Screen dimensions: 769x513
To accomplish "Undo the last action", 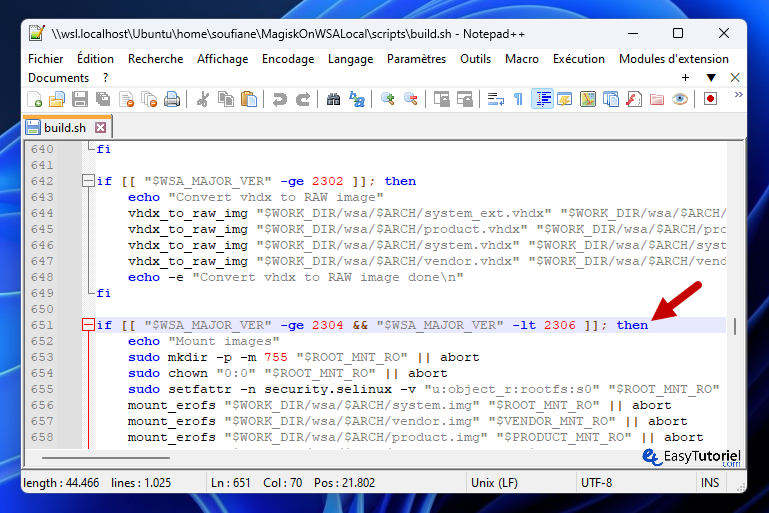I will pos(280,100).
